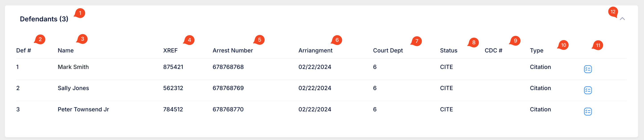Viewport: 644px width, 140px height.
Task: Collapse the Defendants panel chevron
Action: [x=622, y=19]
